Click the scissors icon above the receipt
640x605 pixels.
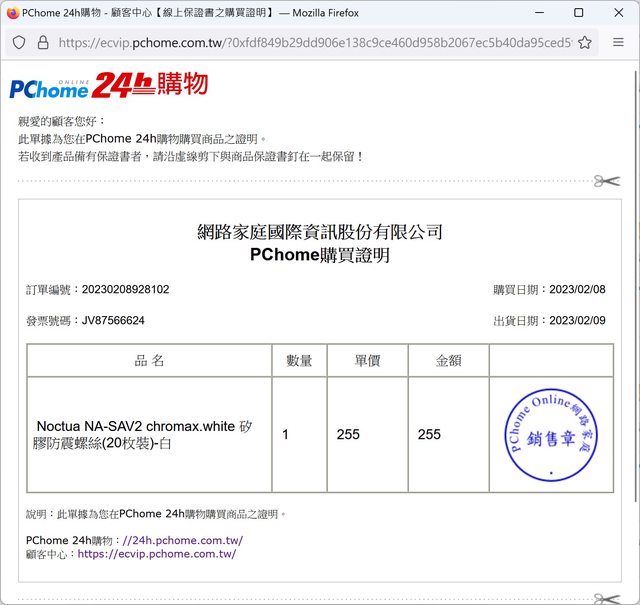coord(606,181)
